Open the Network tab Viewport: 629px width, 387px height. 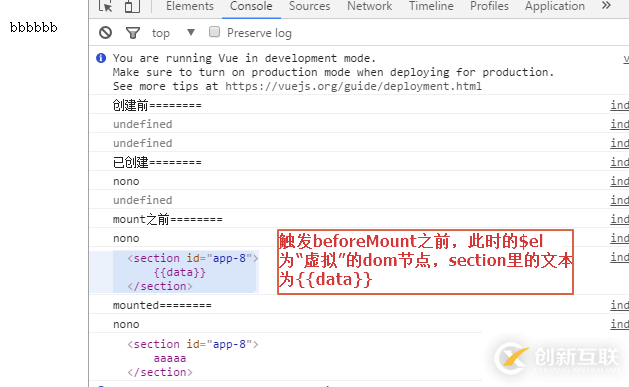369,6
